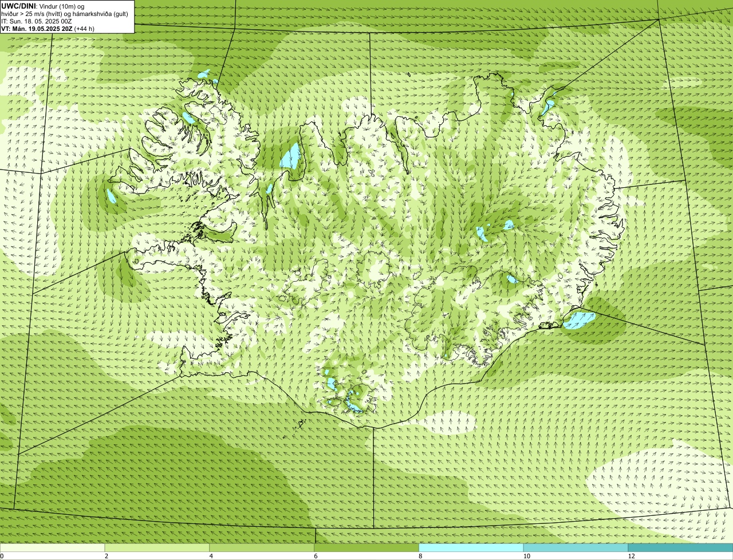Click the '2' scale tick label
This screenshot has width=733, height=560.
click(x=107, y=556)
